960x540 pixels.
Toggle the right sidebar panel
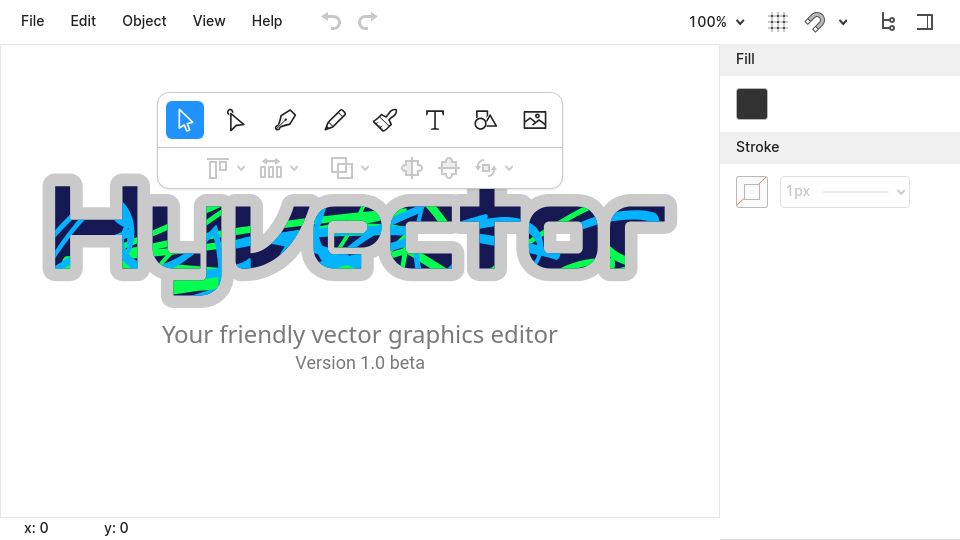point(924,22)
